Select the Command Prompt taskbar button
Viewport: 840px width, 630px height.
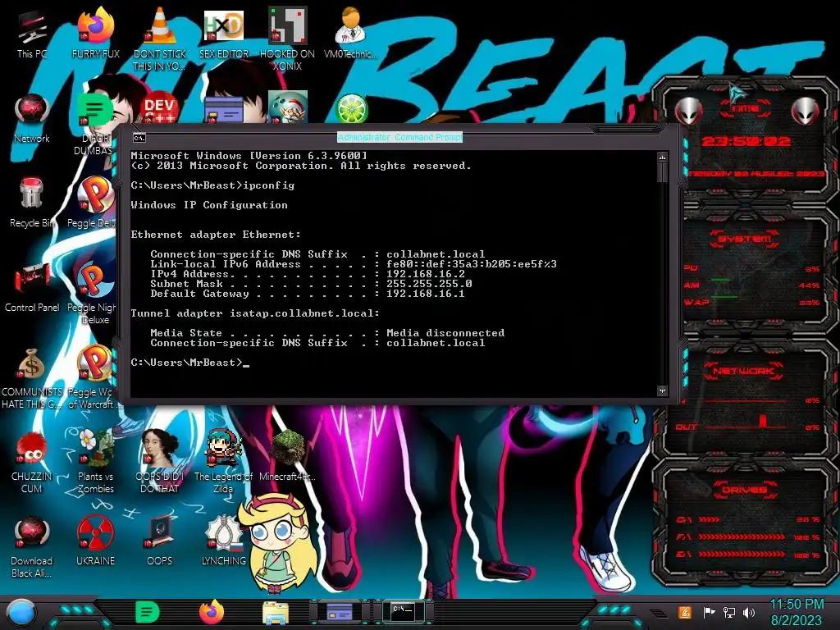coord(403,610)
